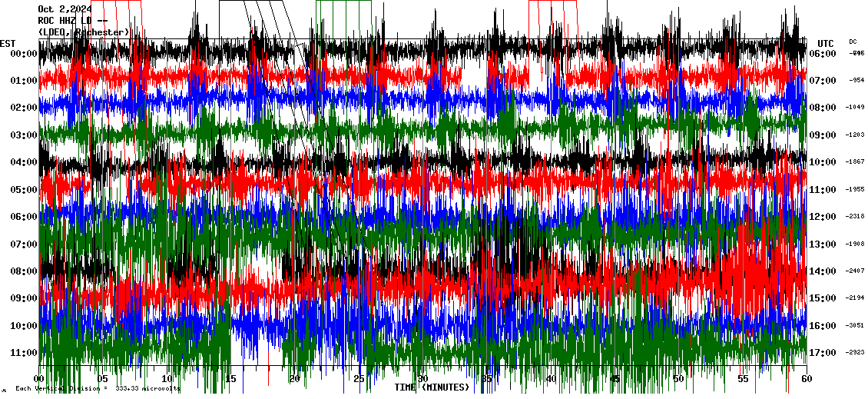Screen dimensions: 868x399
Task: Select the 11:00 EST row label
Action: pos(24,353)
